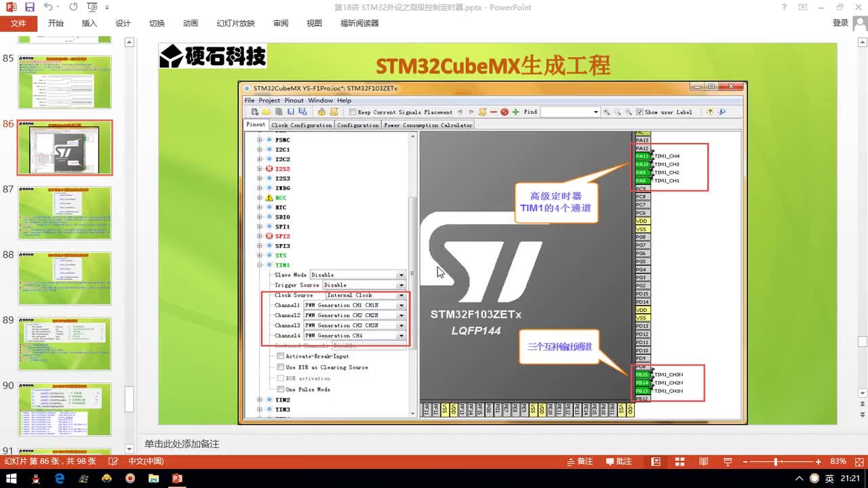Switch to Reading view icon
Screen dimensions: 868x488
click(703, 462)
